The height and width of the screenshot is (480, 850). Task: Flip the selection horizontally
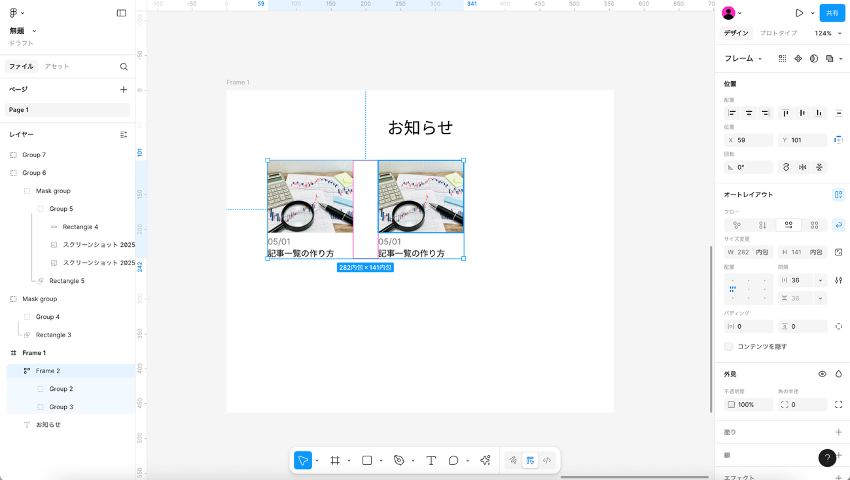click(803, 168)
